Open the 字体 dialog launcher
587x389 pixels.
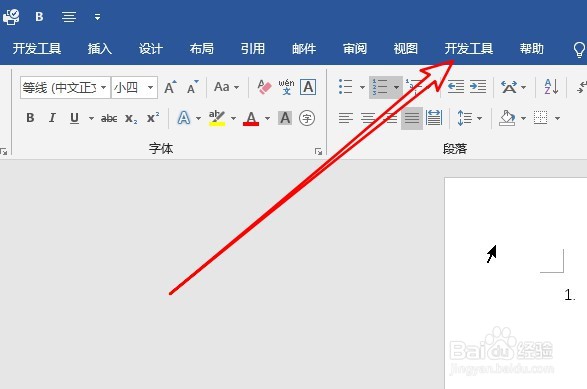(x=319, y=151)
